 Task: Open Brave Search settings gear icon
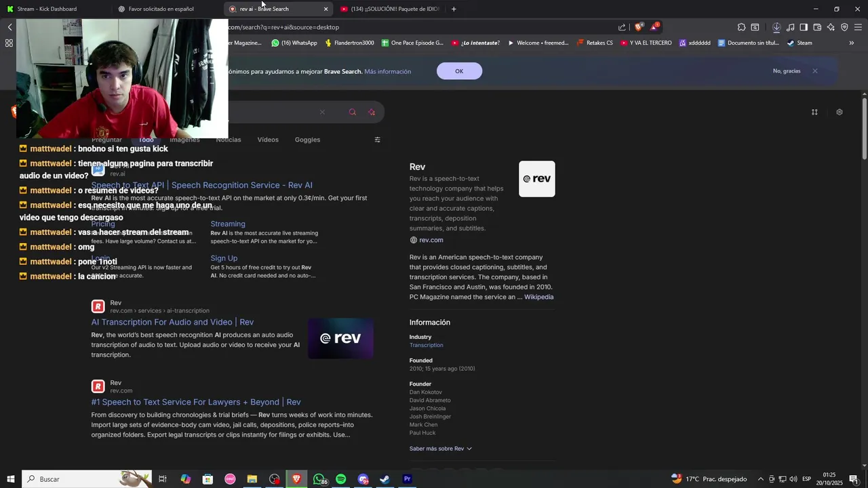tap(840, 112)
